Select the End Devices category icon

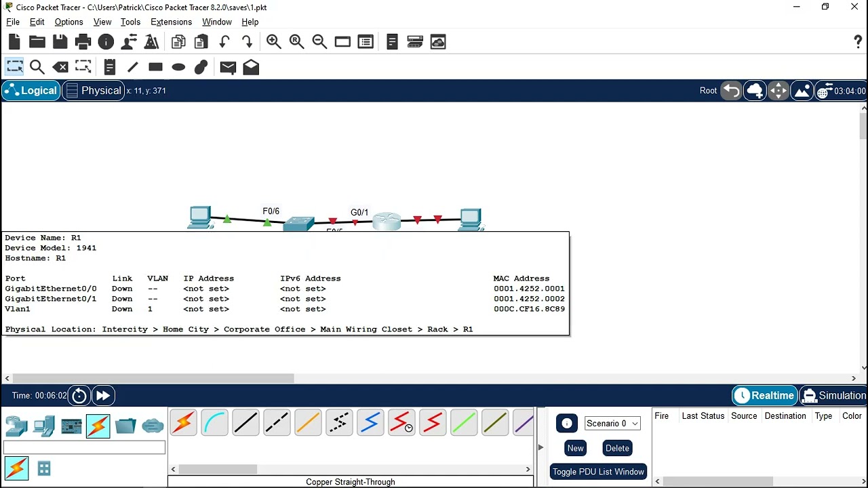(44, 426)
